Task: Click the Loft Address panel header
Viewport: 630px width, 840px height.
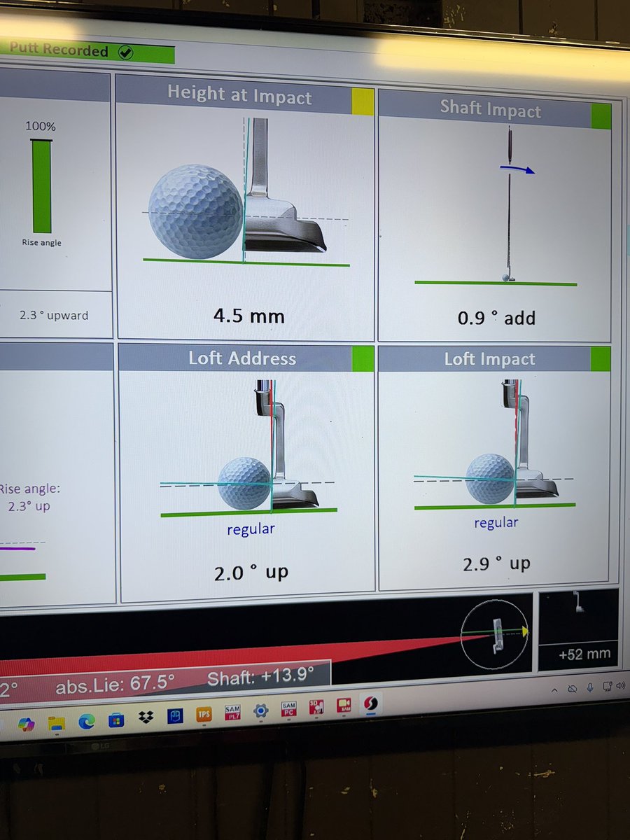Action: pos(246,358)
